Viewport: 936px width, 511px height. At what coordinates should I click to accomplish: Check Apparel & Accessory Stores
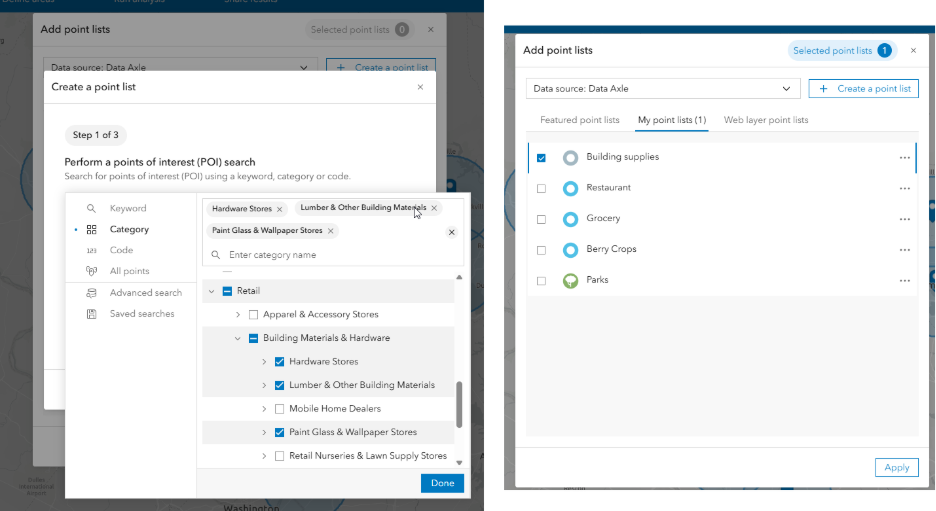click(x=253, y=315)
